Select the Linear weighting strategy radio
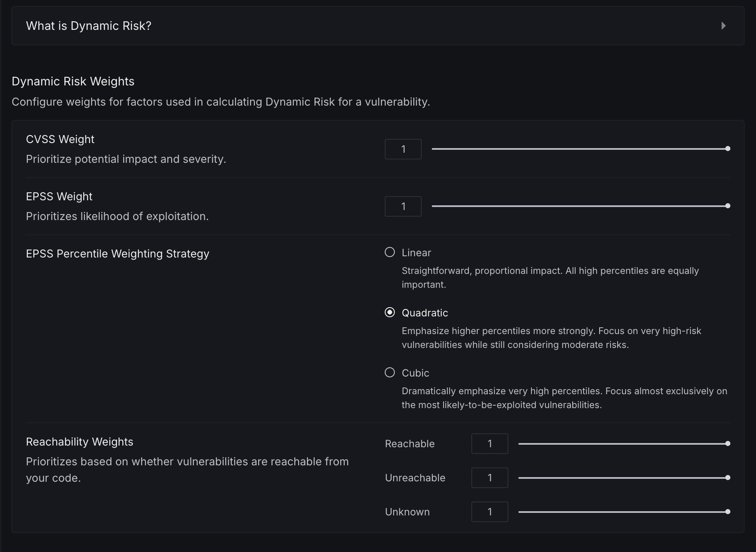The image size is (756, 552). (x=390, y=252)
